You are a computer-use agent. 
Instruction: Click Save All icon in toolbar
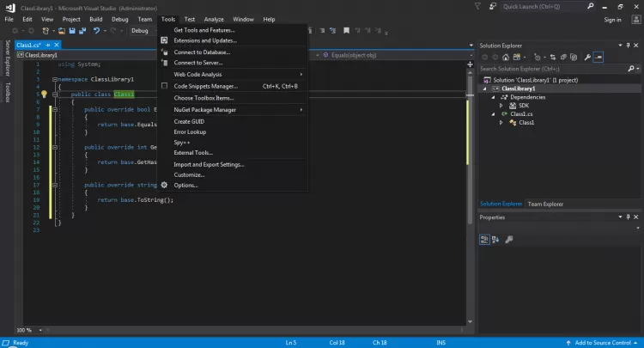click(x=82, y=31)
